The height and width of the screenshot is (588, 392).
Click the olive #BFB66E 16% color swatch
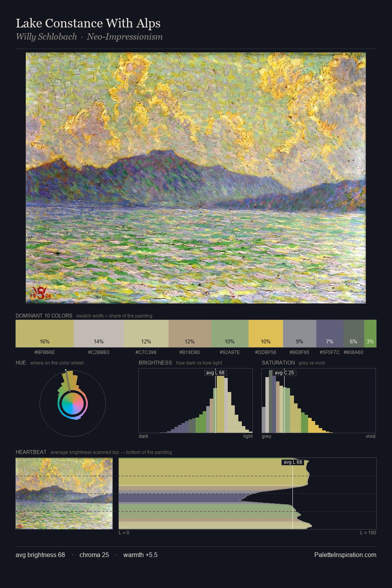click(45, 334)
